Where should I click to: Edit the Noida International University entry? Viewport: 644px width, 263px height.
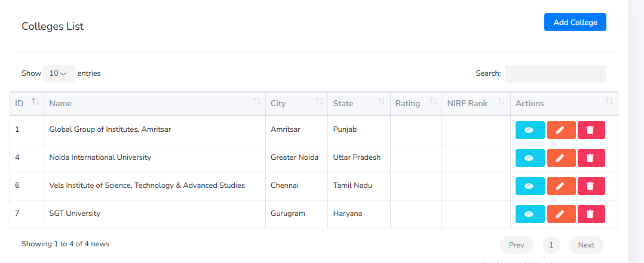pos(561,158)
